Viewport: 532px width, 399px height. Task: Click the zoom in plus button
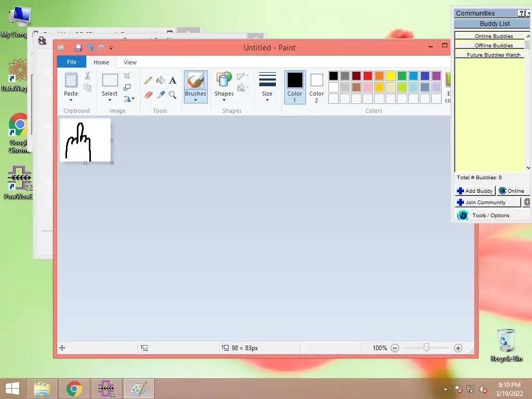(x=458, y=348)
